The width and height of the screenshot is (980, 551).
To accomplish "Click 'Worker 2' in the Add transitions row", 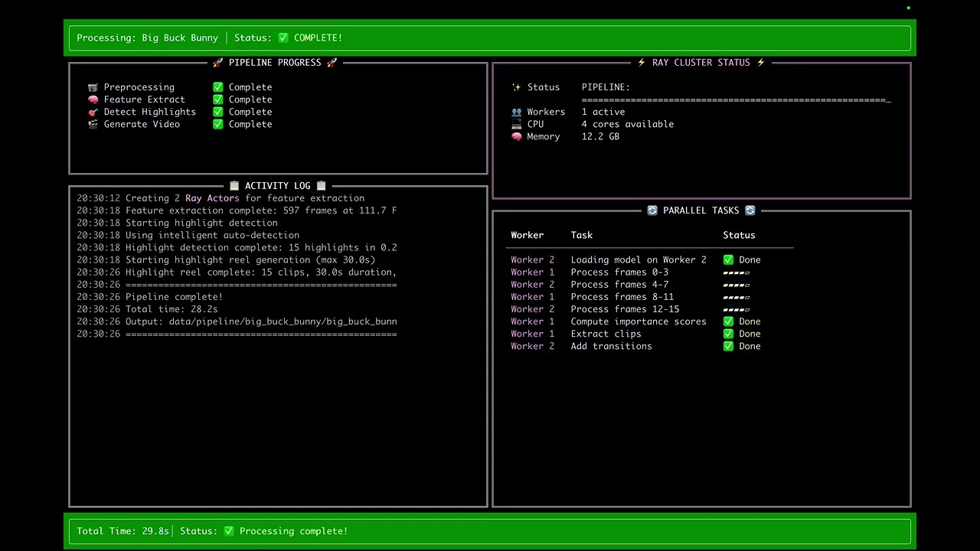I will (x=533, y=346).
